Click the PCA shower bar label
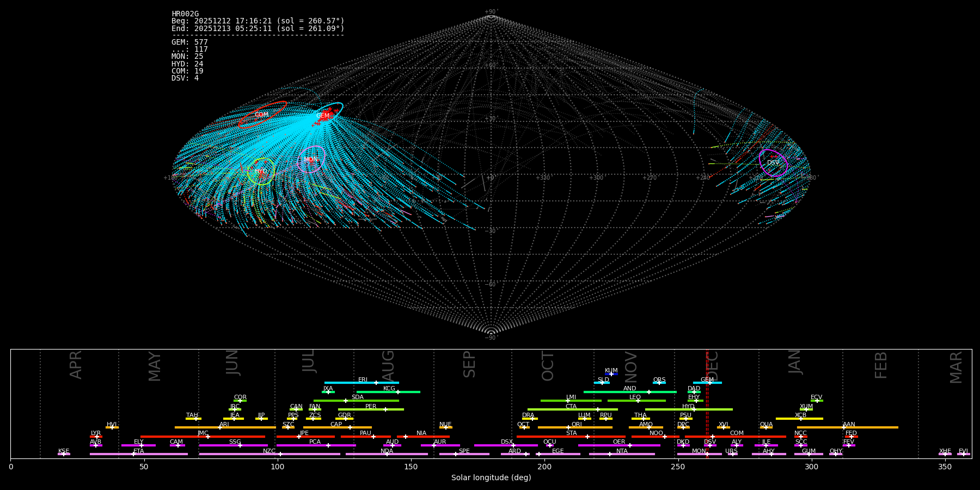The height and width of the screenshot is (490, 980). tap(315, 442)
